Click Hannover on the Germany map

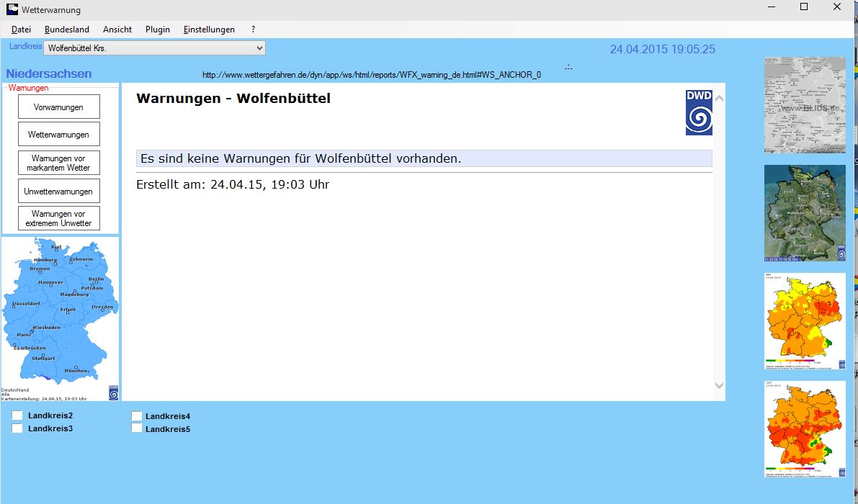50,282
